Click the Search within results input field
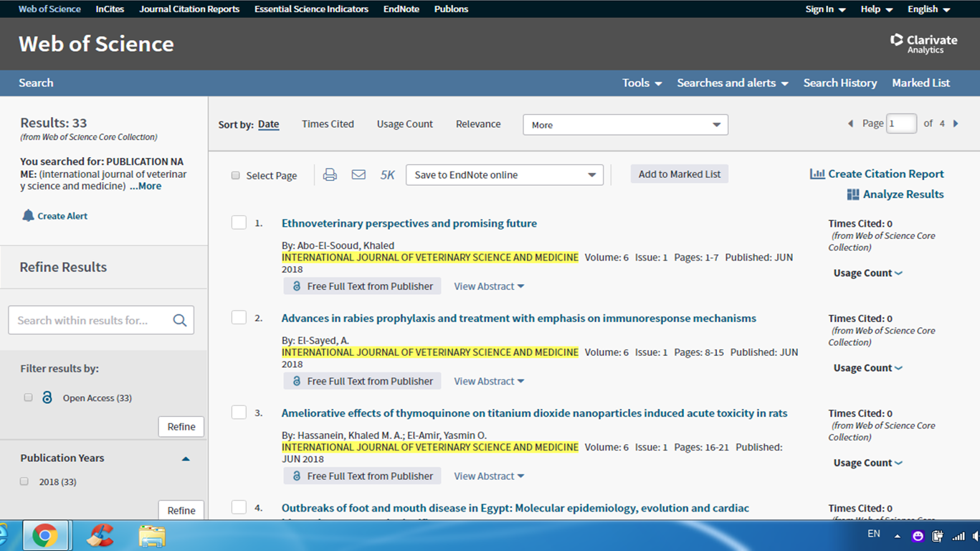 pyautogui.click(x=90, y=321)
